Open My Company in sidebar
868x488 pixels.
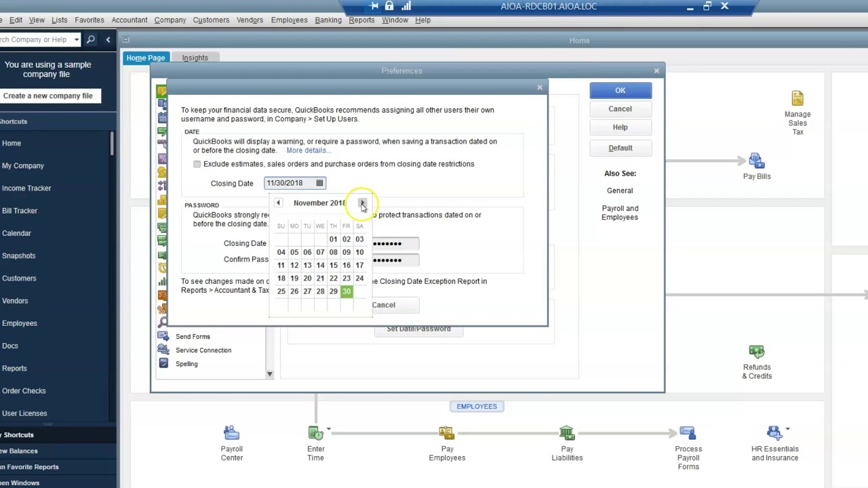coord(22,166)
